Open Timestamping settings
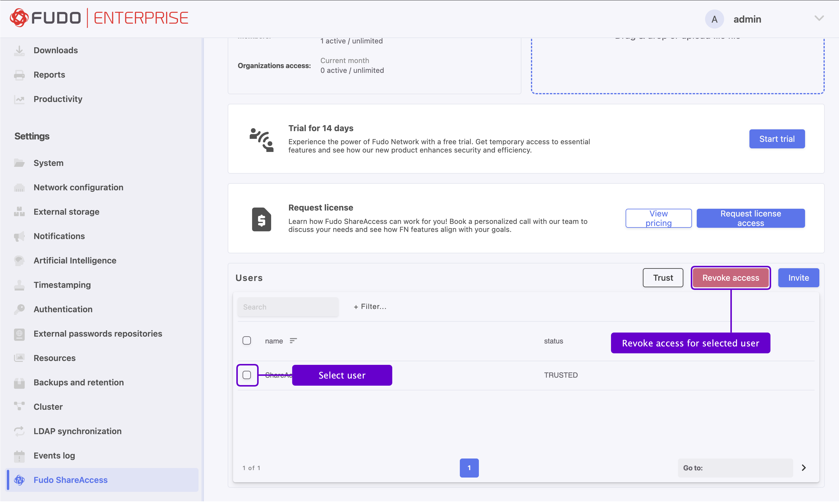This screenshot has height=504, width=839. (62, 285)
